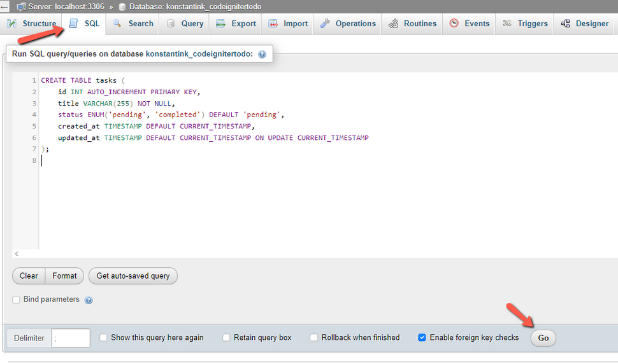This screenshot has height=364, width=618.
Task: Click the SQL tab document icon
Action: [x=74, y=24]
